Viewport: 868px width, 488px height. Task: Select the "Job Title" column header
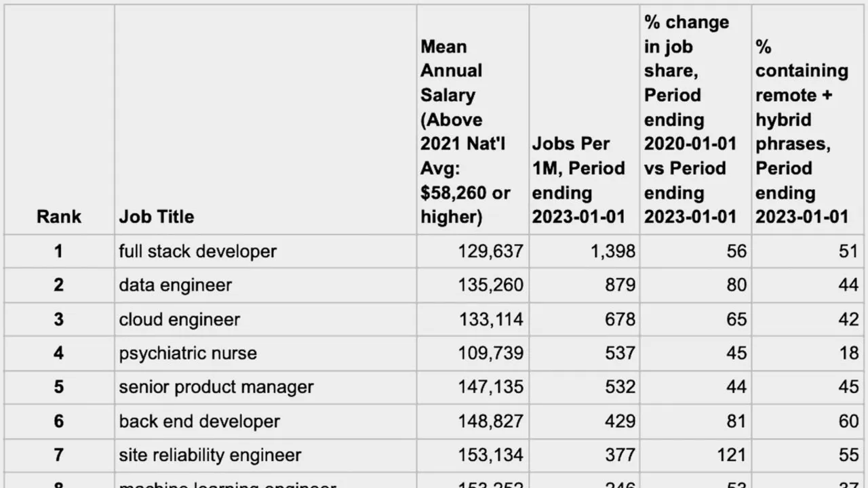157,217
